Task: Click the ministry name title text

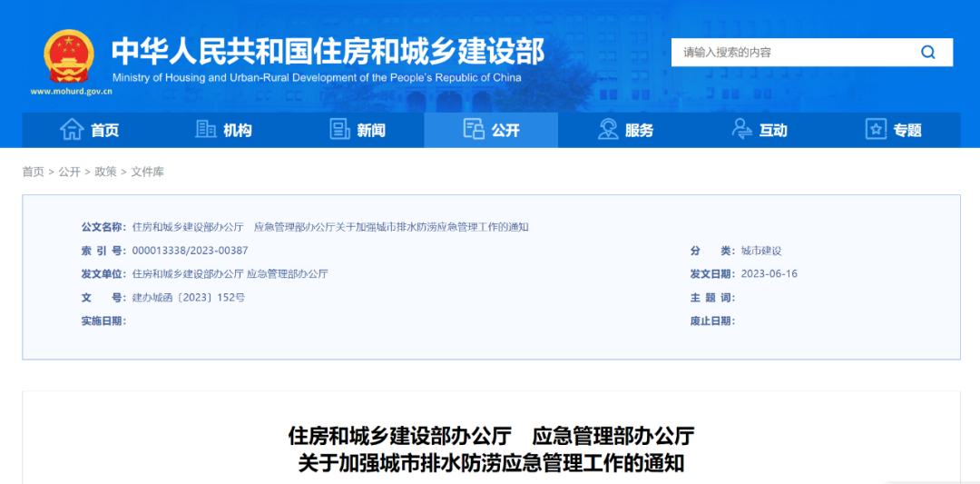Action: 328,52
